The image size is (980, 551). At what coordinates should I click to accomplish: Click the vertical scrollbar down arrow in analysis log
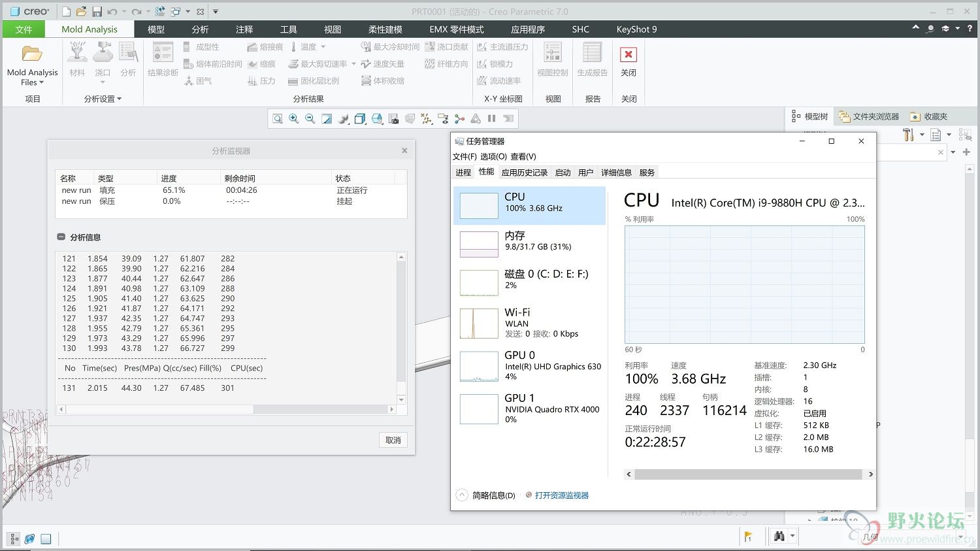(402, 400)
